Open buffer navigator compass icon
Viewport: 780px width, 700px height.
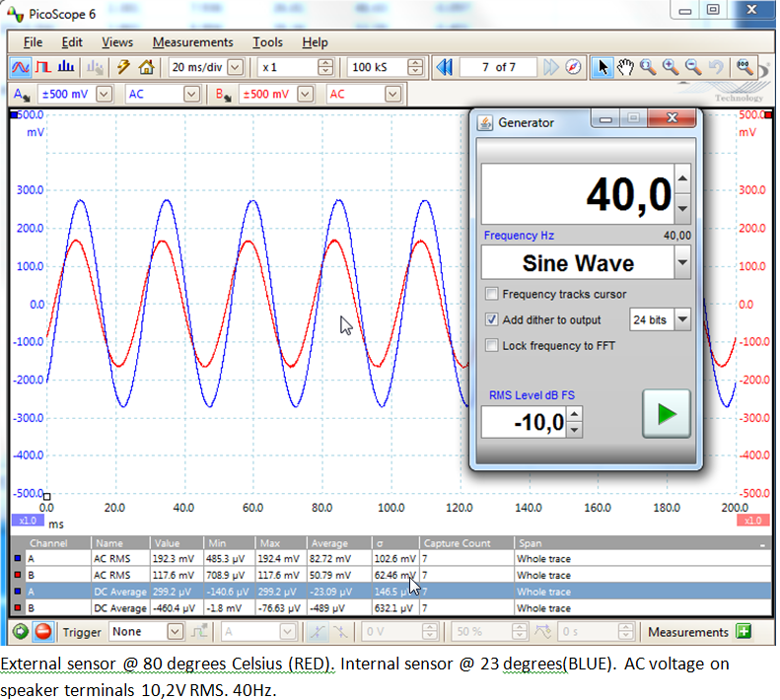(573, 67)
